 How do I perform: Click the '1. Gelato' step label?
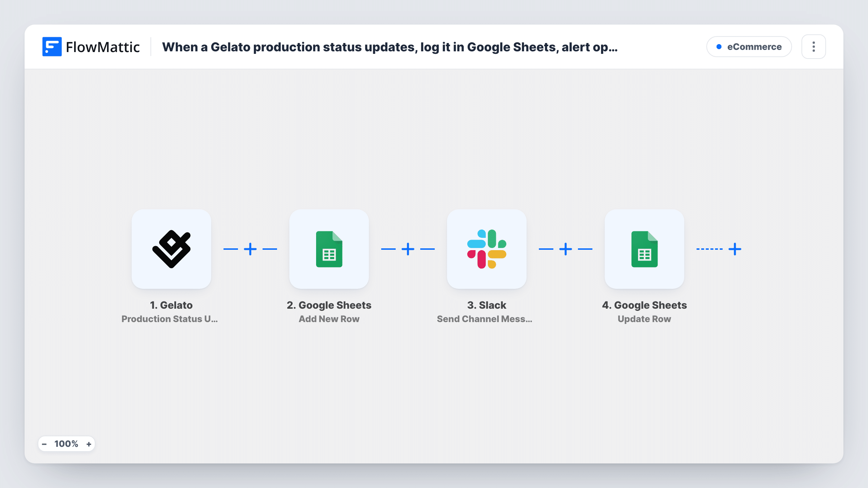[x=171, y=305]
